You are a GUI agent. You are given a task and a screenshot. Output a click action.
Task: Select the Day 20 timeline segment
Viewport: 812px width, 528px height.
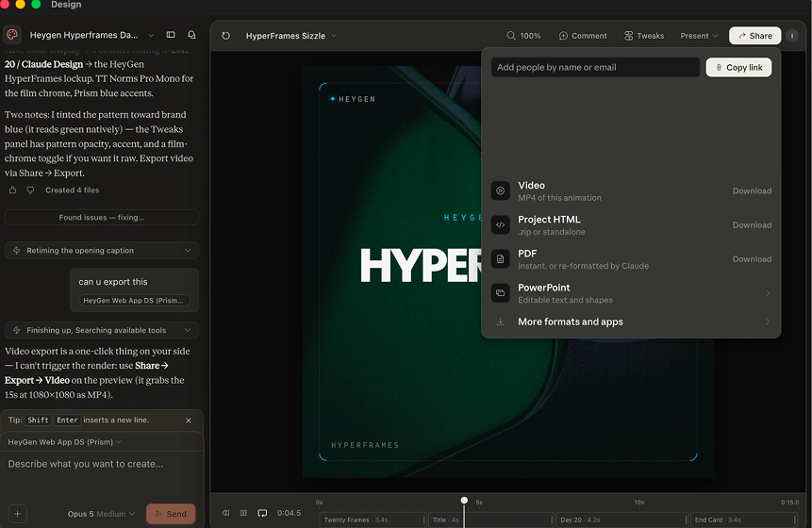(621, 520)
